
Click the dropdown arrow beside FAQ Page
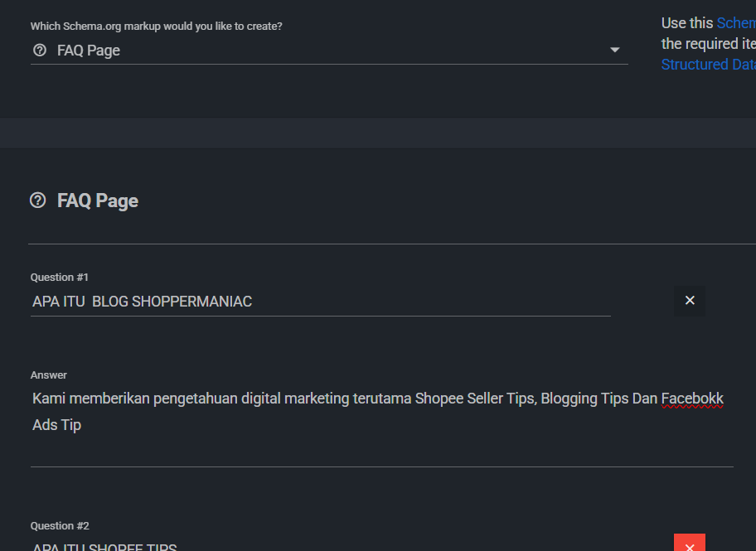click(615, 51)
